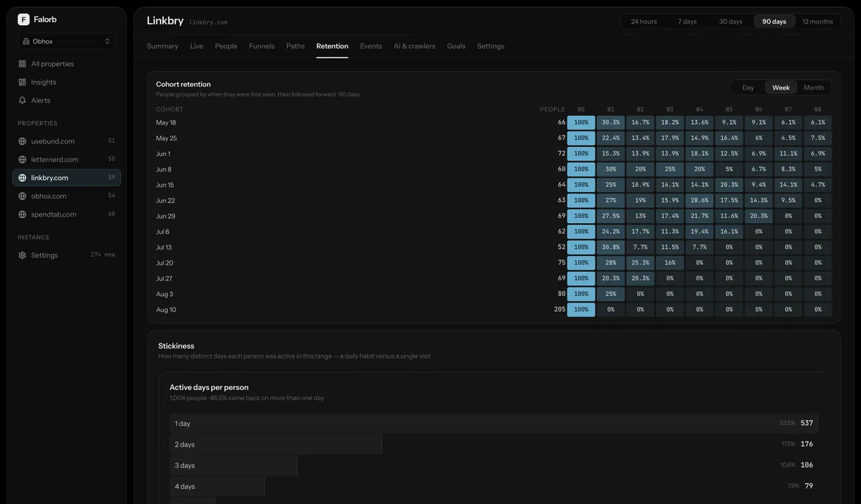The height and width of the screenshot is (504, 861).
Task: Group cohorts by Month
Action: tap(814, 87)
